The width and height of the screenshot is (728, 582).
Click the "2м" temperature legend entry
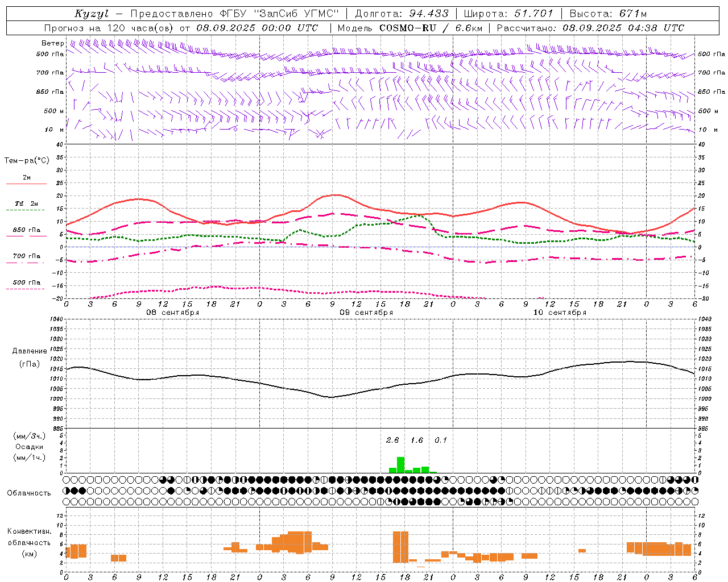pos(27,177)
